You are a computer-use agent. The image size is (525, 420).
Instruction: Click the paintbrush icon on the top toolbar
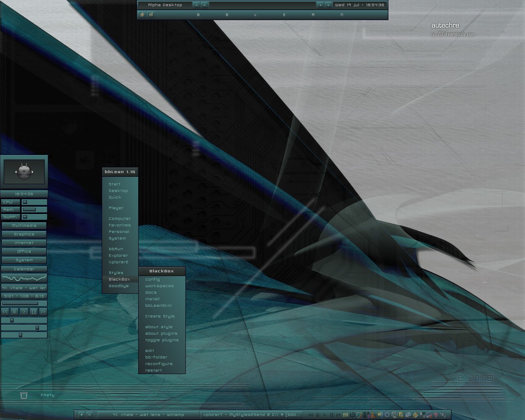(142, 14)
